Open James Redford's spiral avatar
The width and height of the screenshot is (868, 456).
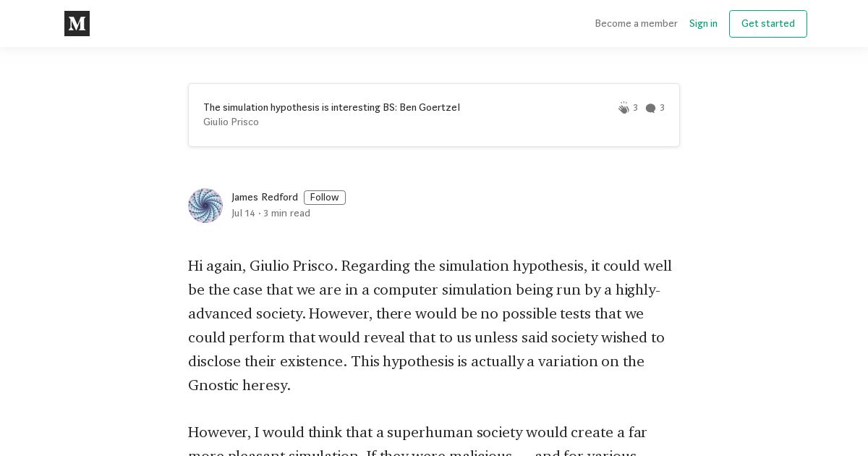coord(205,206)
